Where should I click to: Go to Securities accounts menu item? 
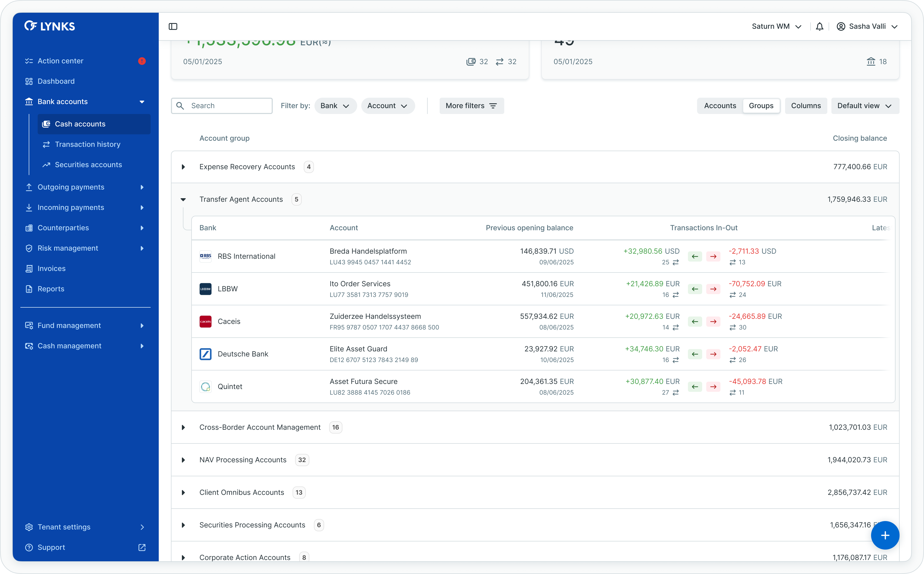click(88, 165)
